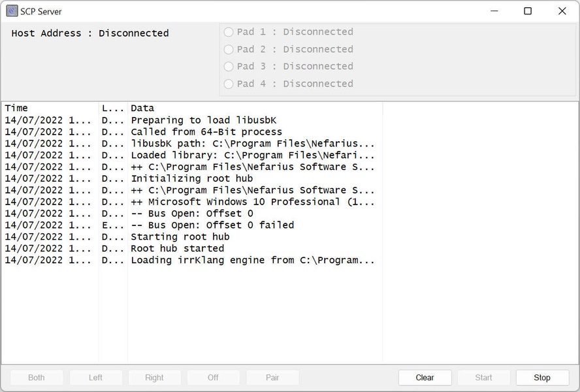Click the Right button
Viewport: 580px width, 392px height.
(x=154, y=378)
